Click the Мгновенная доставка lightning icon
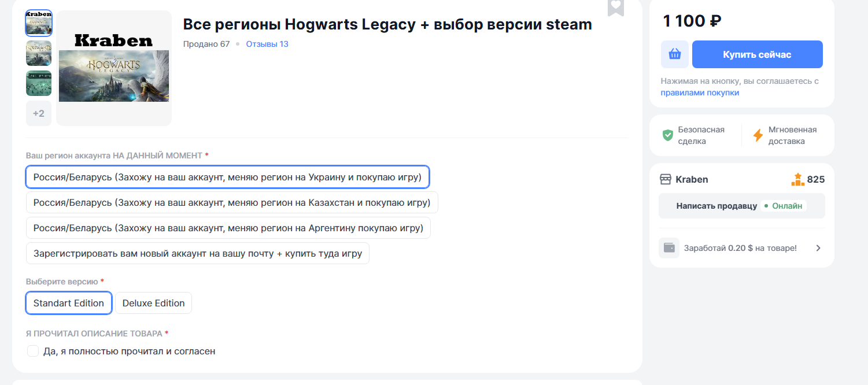 point(758,135)
